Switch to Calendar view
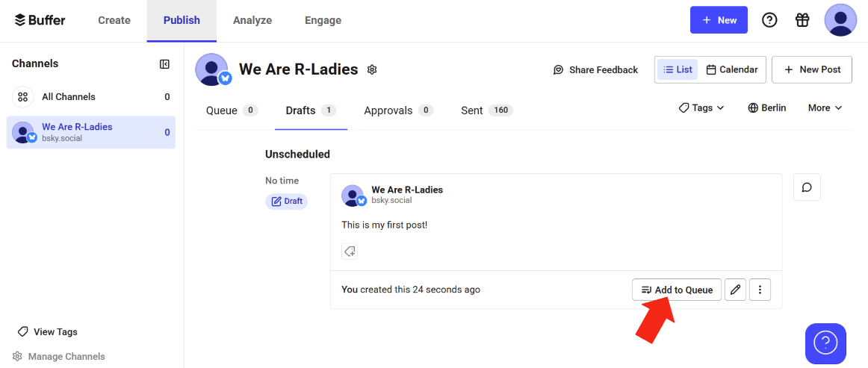Image resolution: width=868 pixels, height=368 pixels. [732, 69]
